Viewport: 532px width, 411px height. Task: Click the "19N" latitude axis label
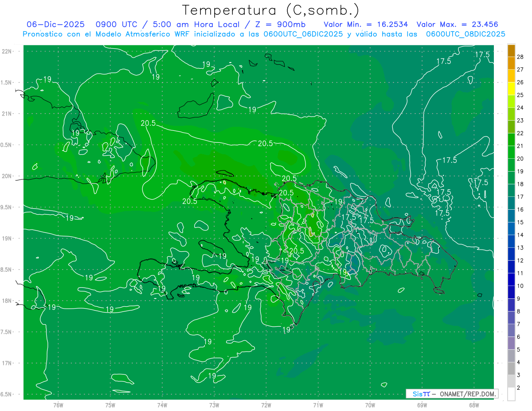tap(7, 239)
